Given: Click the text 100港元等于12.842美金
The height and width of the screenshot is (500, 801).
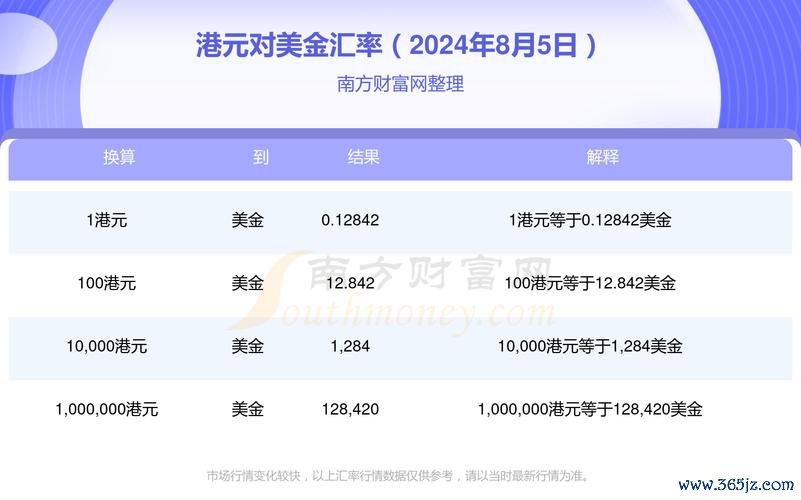Looking at the screenshot, I should (x=590, y=283).
